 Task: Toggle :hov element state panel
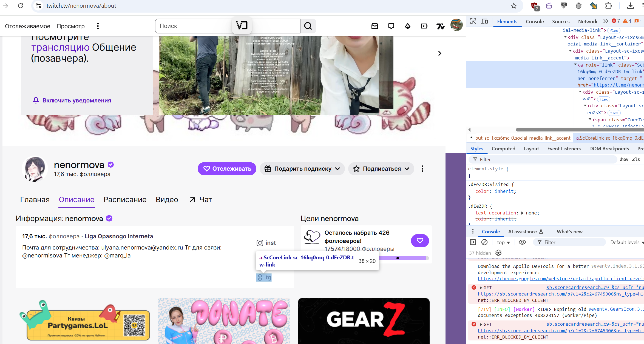pyautogui.click(x=624, y=159)
